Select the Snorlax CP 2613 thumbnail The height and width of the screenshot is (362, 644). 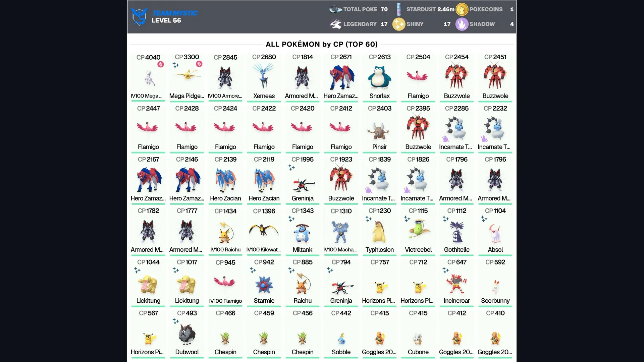(x=380, y=77)
